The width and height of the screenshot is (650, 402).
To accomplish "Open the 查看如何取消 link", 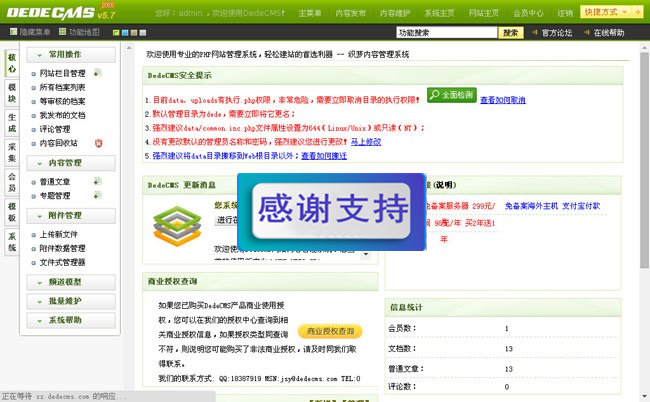I will tap(503, 100).
